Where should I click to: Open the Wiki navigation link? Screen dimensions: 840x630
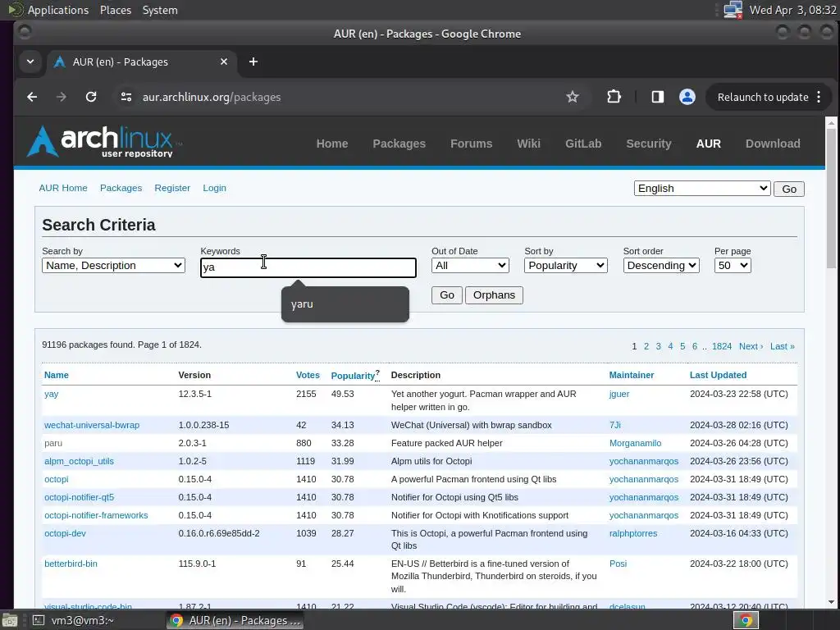pos(529,144)
